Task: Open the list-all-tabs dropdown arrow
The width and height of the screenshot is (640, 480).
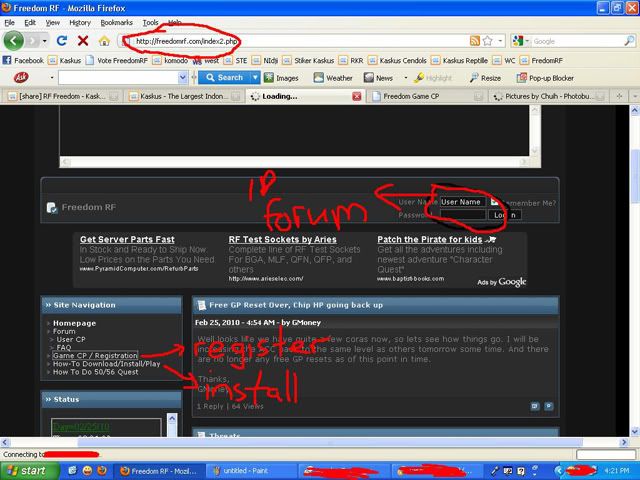Action: (x=635, y=96)
